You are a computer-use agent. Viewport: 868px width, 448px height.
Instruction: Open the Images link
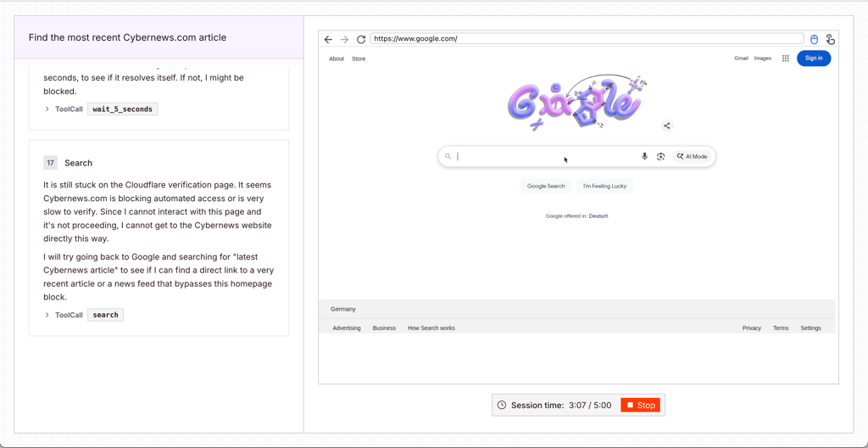pos(762,59)
